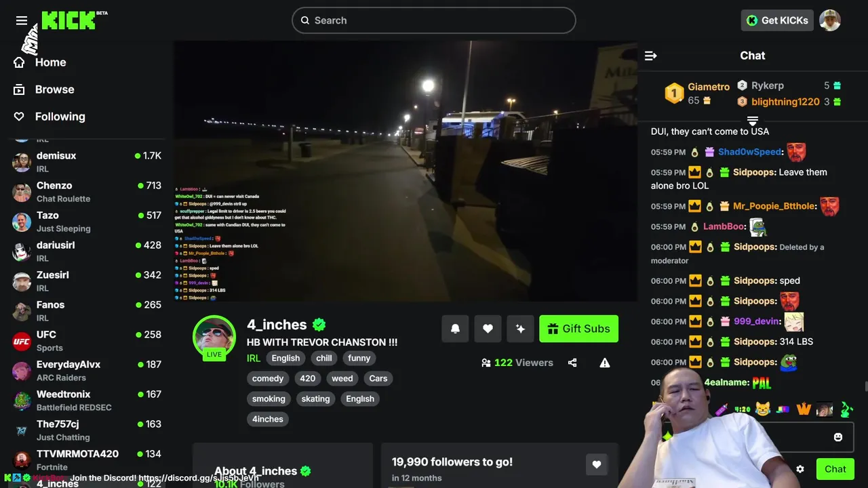Collapse the chat panel icon
Viewport: 868px width, 488px height.
651,56
